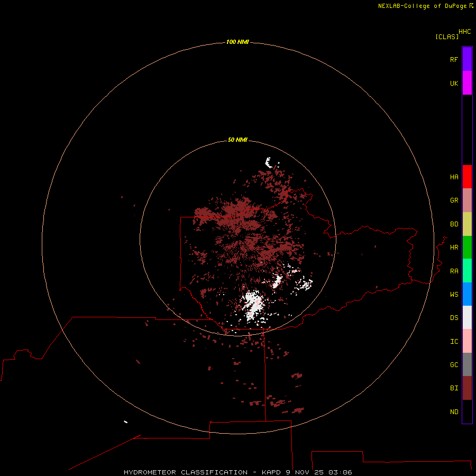This screenshot has height=476, width=476.
Task: Click the GC legend label
Action: (454, 365)
